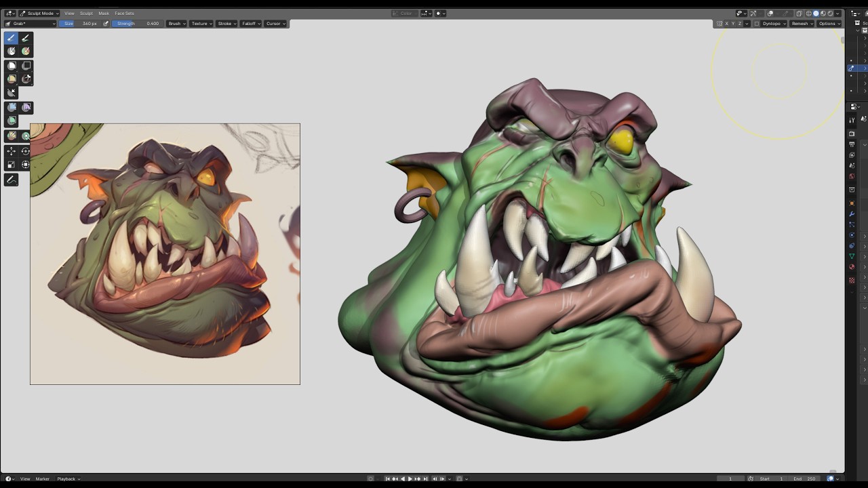Toggle X-ray view

click(x=800, y=14)
